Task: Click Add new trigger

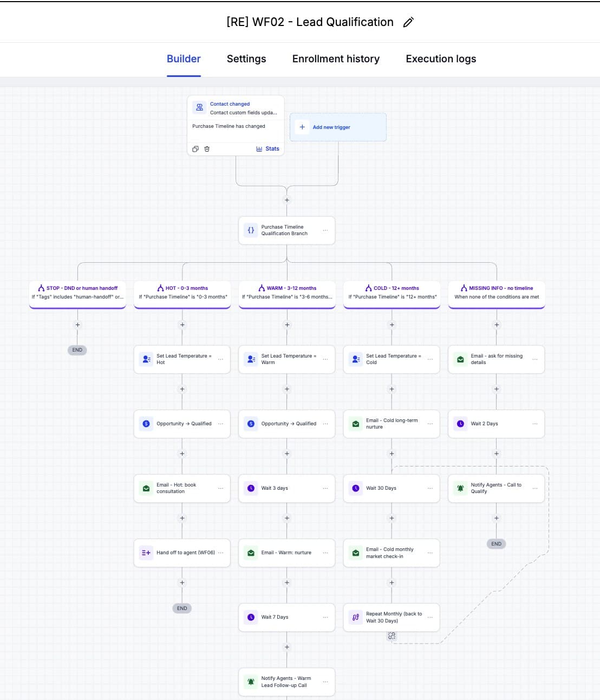Action: pyautogui.click(x=338, y=127)
